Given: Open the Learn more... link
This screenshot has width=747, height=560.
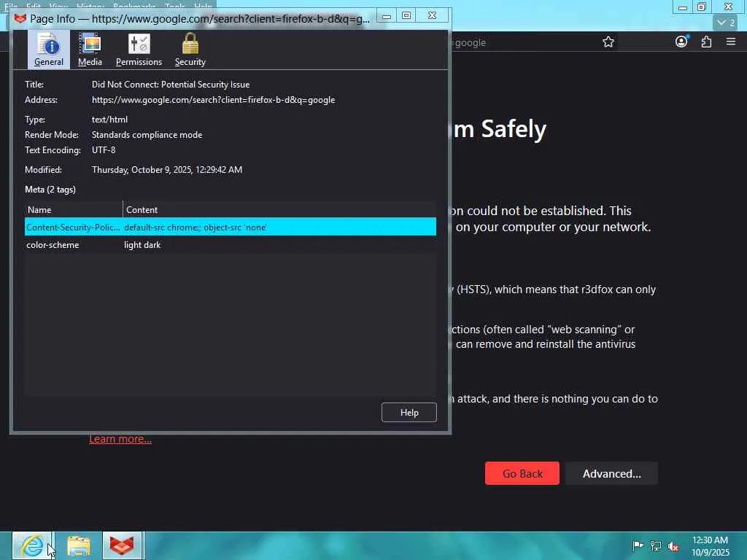Looking at the screenshot, I should pyautogui.click(x=120, y=439).
